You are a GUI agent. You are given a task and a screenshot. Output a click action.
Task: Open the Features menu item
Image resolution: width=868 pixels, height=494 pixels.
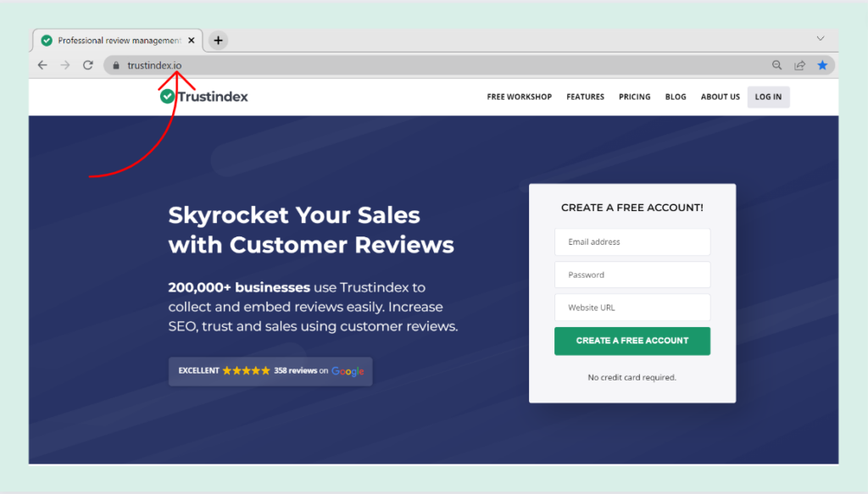(585, 97)
